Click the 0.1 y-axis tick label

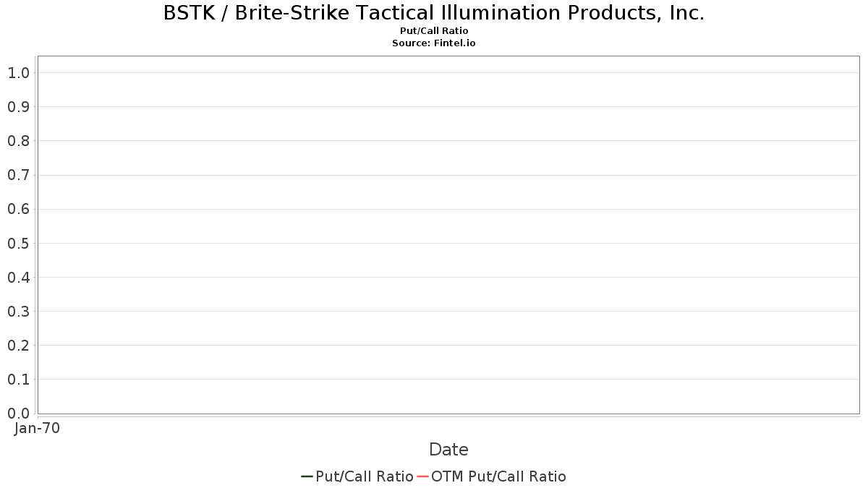pos(19,380)
